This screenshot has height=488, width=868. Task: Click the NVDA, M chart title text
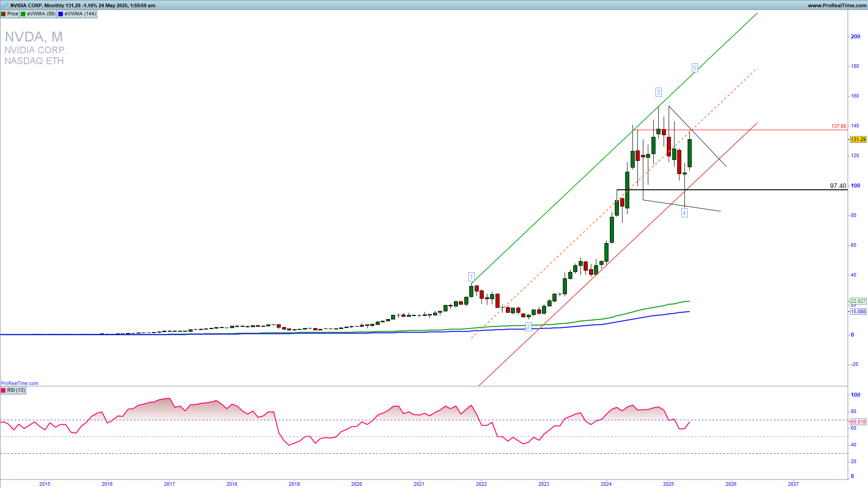[34, 37]
